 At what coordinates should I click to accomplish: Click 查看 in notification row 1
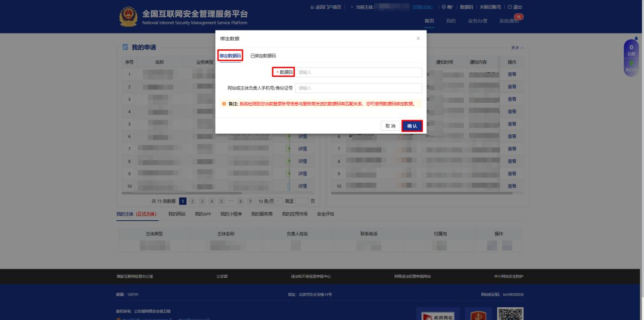(512, 74)
